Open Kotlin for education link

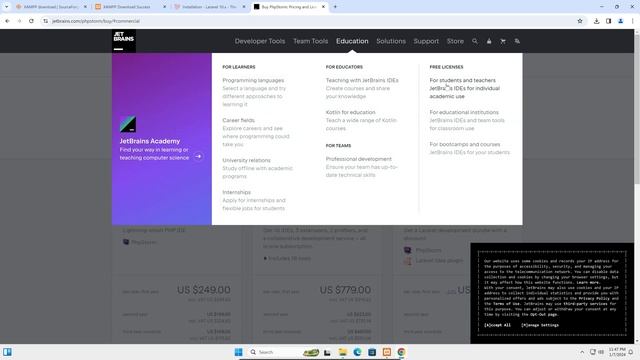tap(351, 112)
